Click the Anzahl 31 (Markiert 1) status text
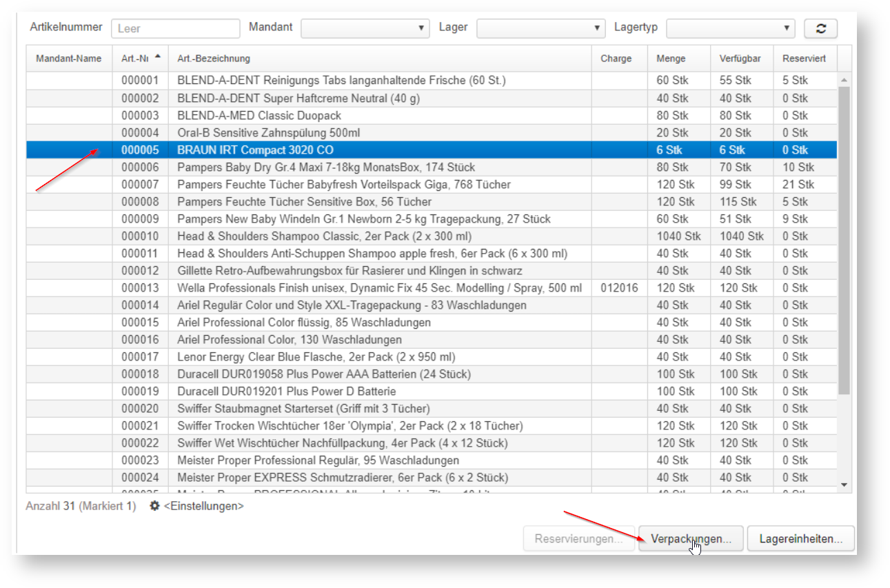This screenshot has width=890, height=588. (x=81, y=506)
